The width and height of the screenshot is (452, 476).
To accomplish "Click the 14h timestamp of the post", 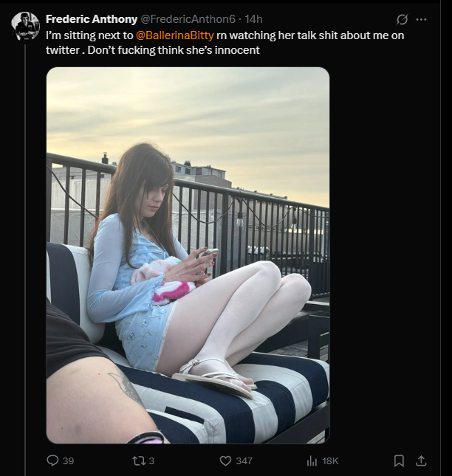I will pos(253,19).
